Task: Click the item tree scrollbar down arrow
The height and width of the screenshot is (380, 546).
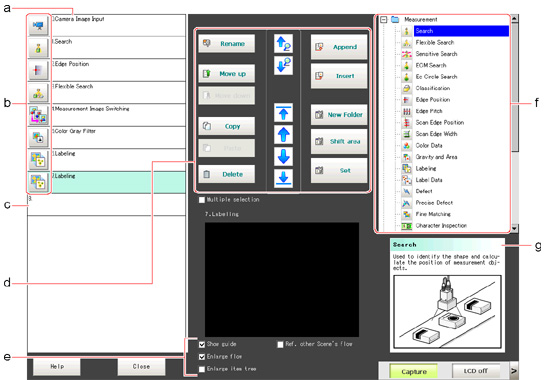Action: (x=515, y=229)
